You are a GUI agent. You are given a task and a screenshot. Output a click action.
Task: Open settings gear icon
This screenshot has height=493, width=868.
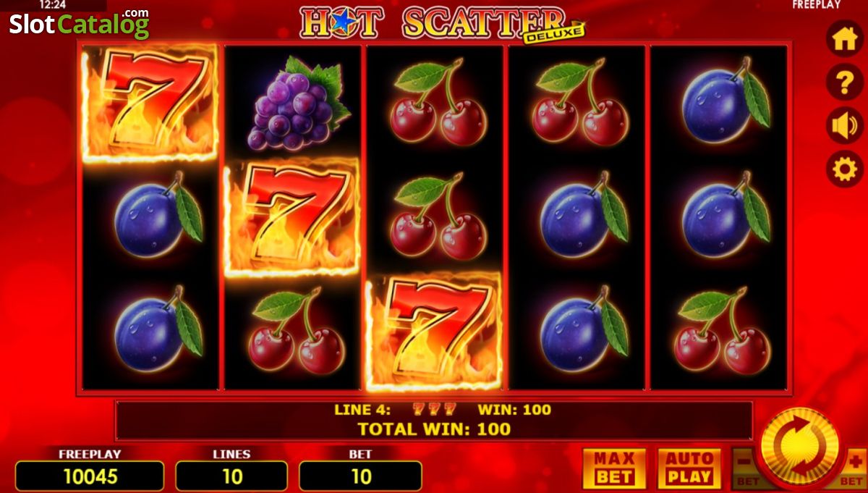(x=844, y=169)
